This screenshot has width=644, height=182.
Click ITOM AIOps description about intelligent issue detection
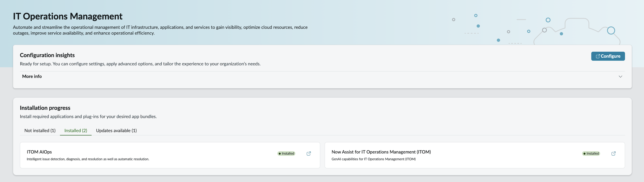(x=88, y=159)
